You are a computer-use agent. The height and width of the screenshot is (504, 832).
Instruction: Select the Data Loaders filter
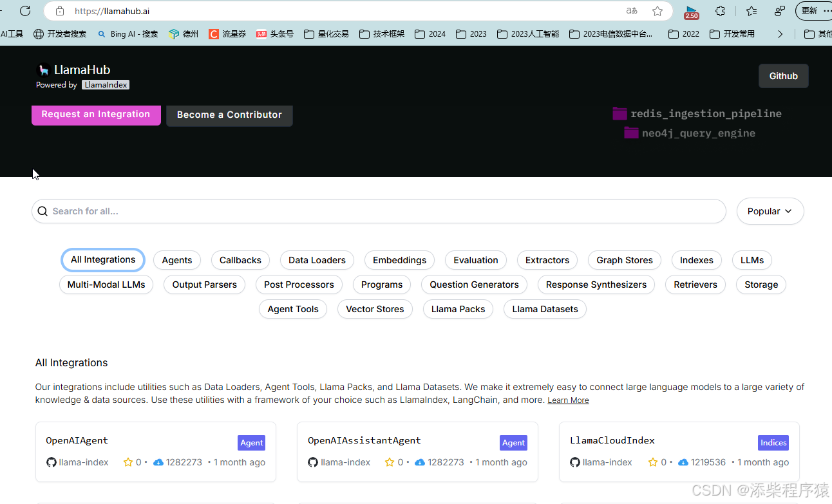[x=317, y=260]
